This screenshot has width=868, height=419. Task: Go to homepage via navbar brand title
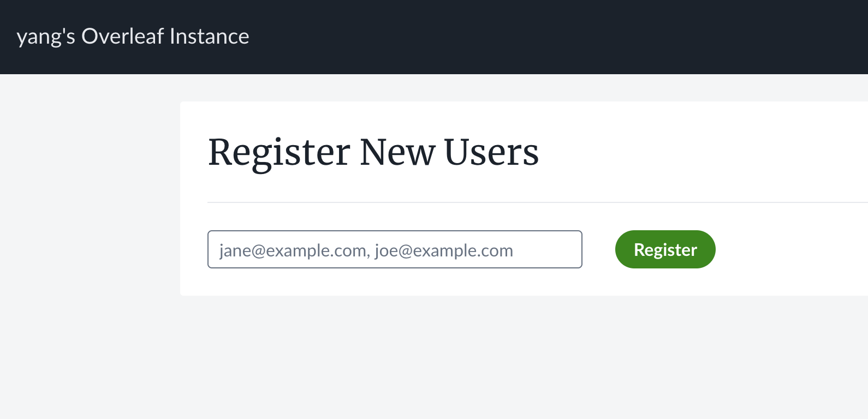tap(133, 37)
